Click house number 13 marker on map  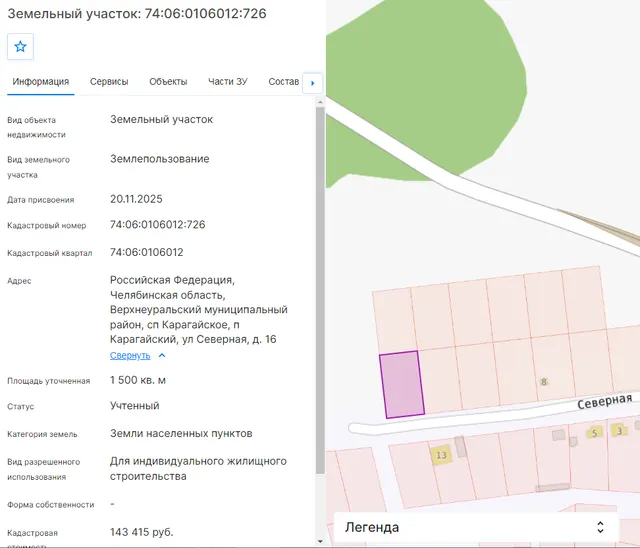tap(441, 455)
